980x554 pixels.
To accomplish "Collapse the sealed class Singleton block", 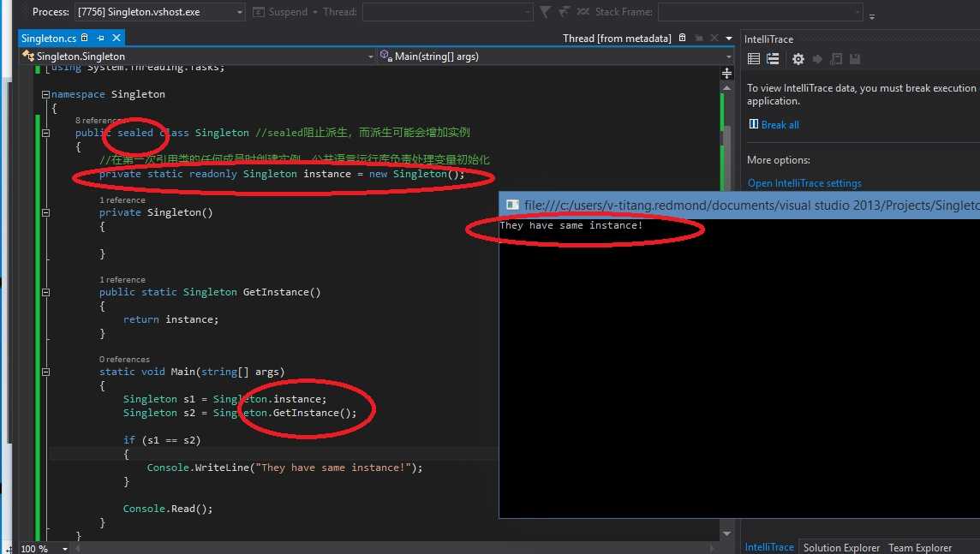I will (45, 133).
